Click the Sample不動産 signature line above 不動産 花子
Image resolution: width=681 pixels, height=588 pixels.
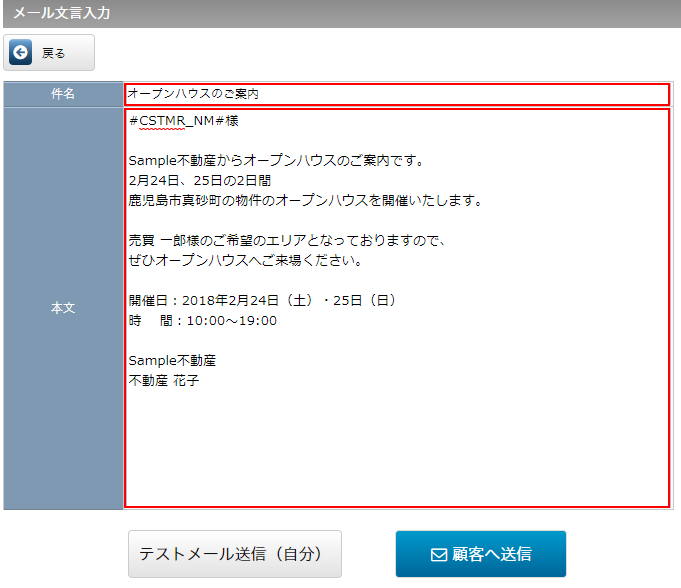point(172,360)
